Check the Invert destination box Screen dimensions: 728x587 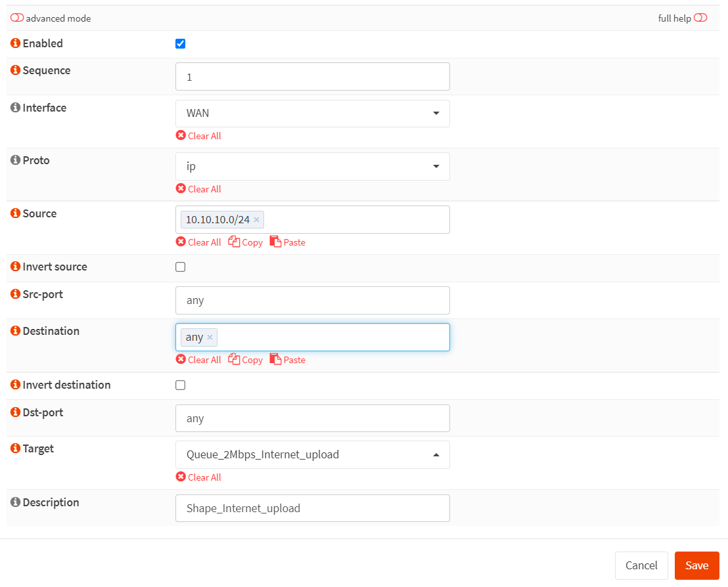coord(181,385)
